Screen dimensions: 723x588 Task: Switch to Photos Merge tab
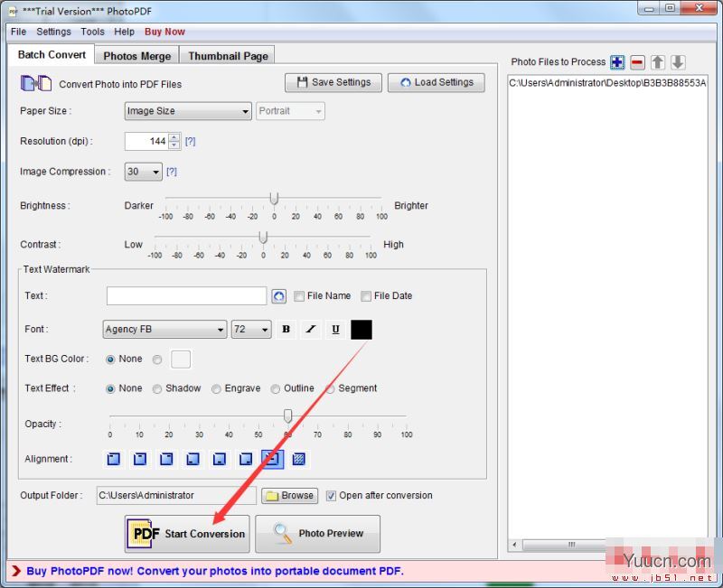click(137, 56)
